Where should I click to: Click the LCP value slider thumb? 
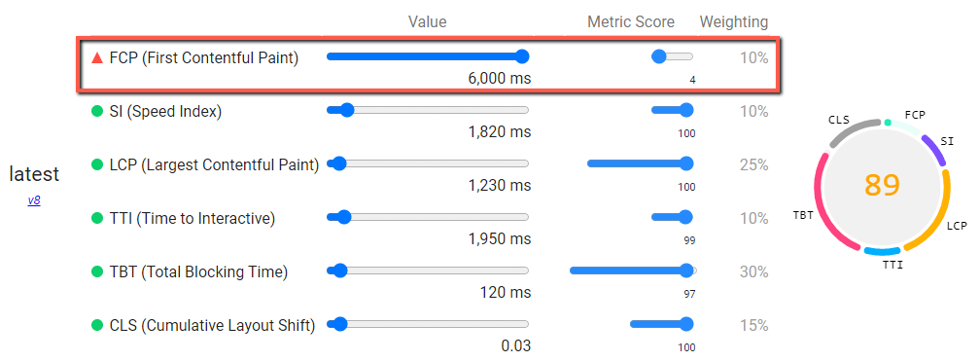[x=339, y=163]
